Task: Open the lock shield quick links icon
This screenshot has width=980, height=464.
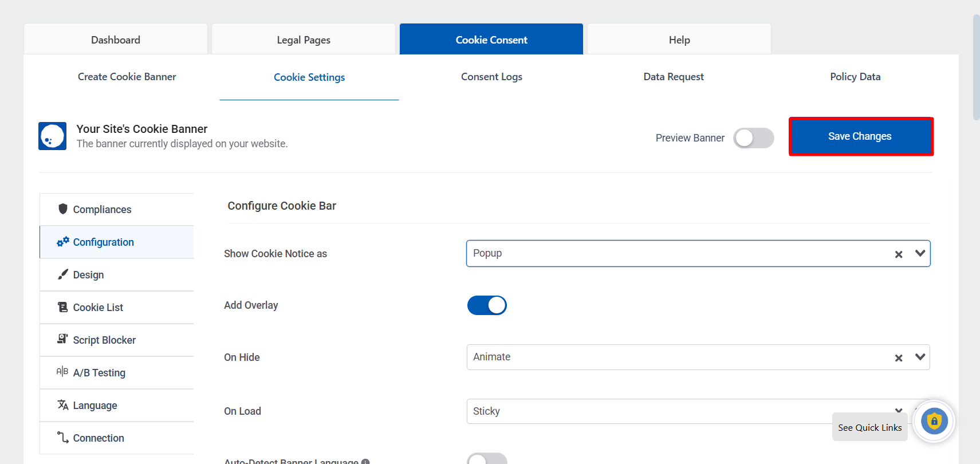Action: [x=934, y=422]
